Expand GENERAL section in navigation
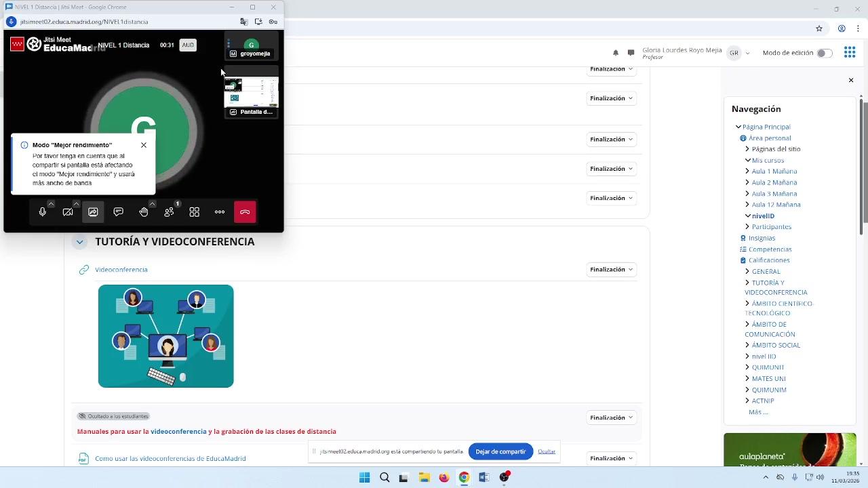 click(747, 272)
